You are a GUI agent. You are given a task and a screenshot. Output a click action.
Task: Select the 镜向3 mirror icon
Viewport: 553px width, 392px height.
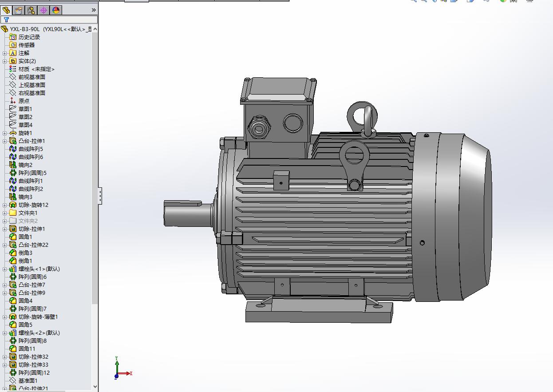[x=13, y=197]
